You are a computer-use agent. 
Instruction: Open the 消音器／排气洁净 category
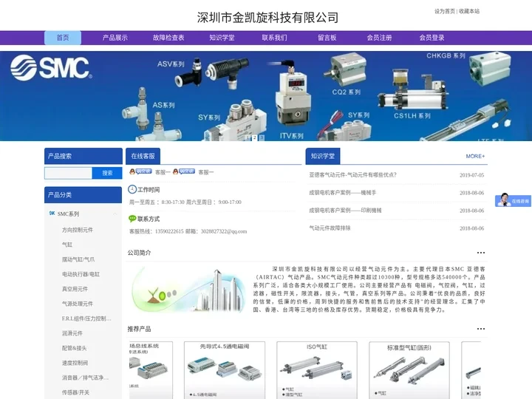click(x=85, y=378)
